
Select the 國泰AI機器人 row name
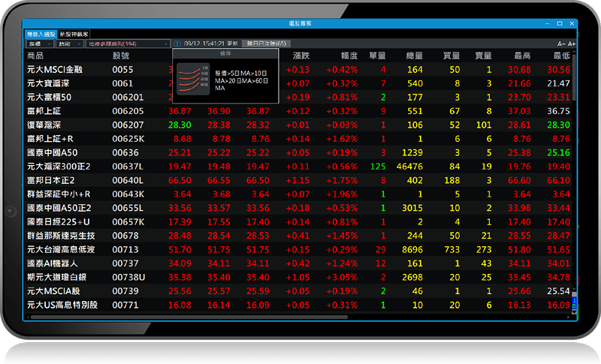52,263
